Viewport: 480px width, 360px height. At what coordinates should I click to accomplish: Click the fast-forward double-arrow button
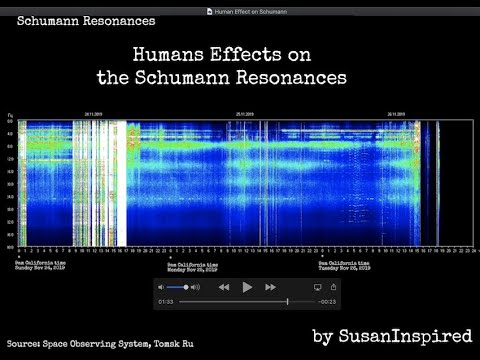[270, 287]
